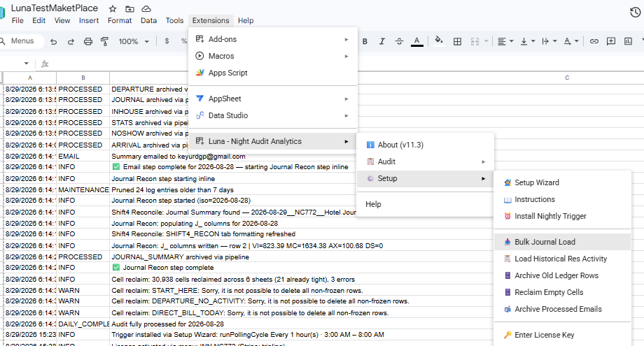644x346 pixels.
Task: Expand the Data Studio submenu
Action: pos(273,115)
